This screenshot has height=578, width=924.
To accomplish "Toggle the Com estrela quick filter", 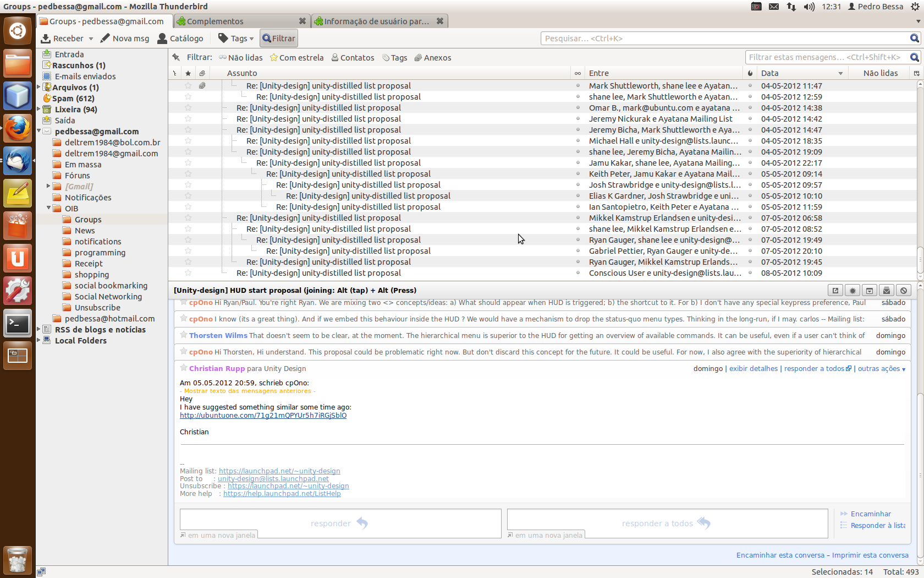I will [x=296, y=58].
